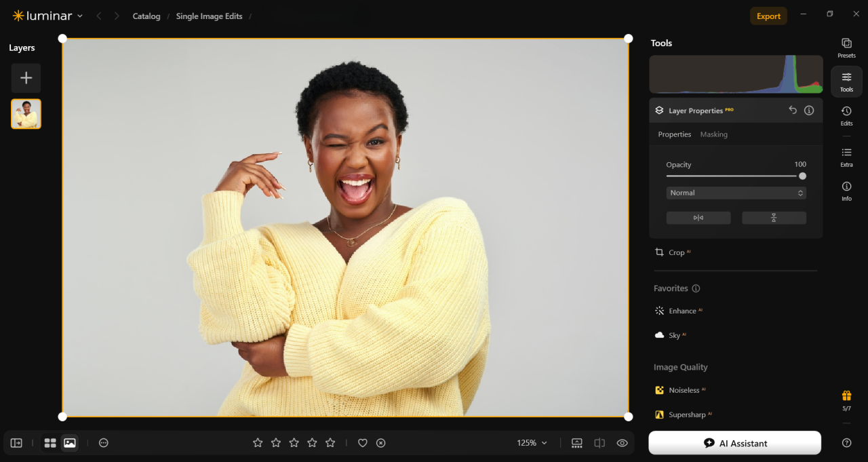
Task: Expand the Noiseless AI tool
Action: click(x=680, y=390)
